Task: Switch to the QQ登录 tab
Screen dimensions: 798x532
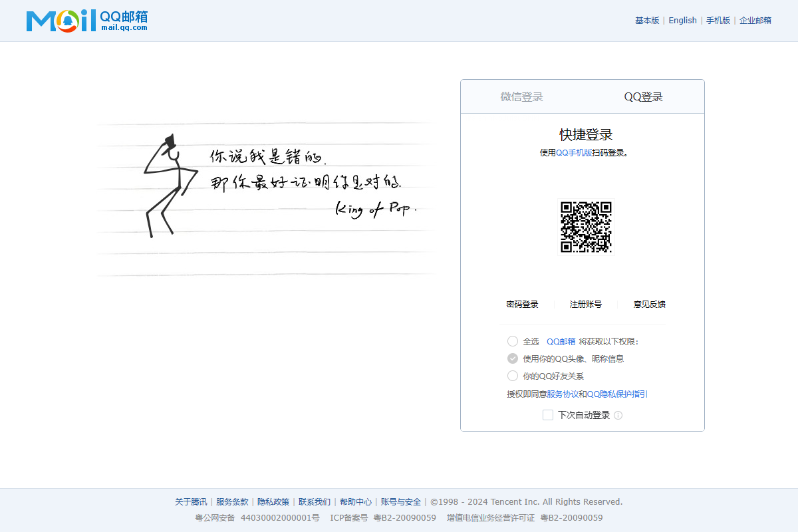Action: [x=644, y=96]
